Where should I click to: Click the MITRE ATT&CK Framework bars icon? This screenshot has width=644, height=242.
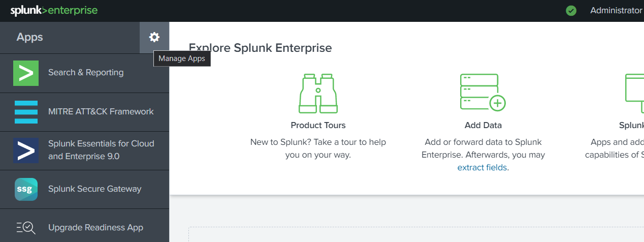tap(26, 112)
